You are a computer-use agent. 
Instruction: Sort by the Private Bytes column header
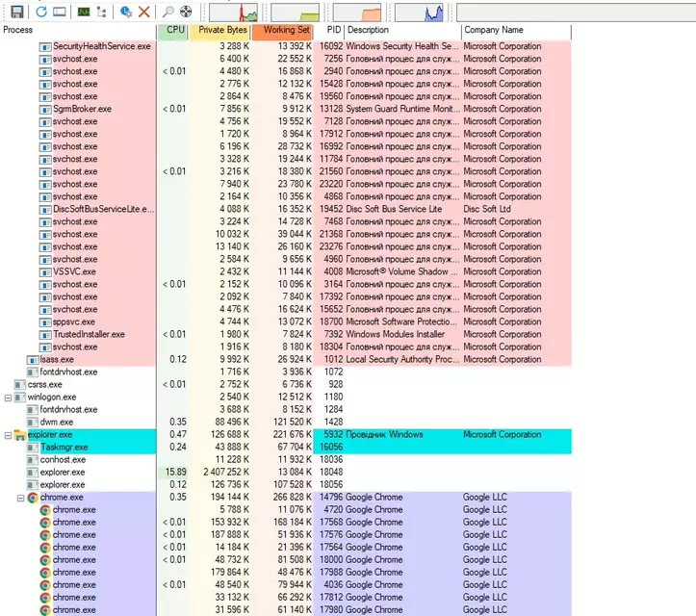pyautogui.click(x=219, y=30)
